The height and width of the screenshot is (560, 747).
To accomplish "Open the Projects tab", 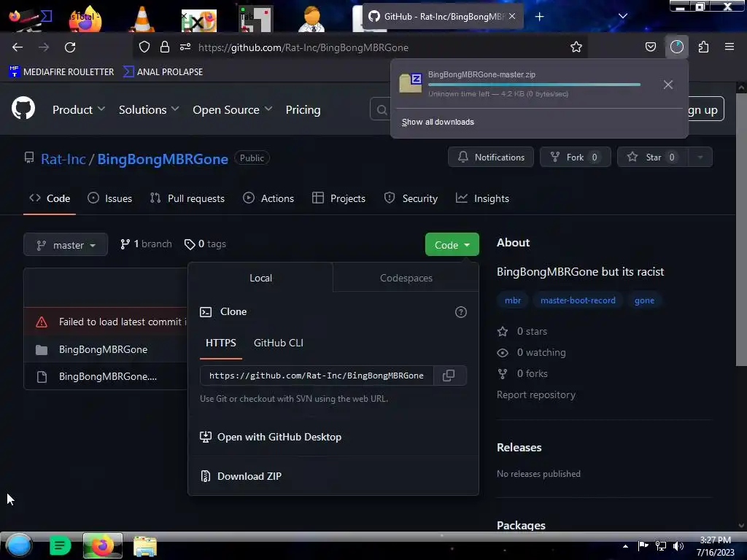I will pyautogui.click(x=338, y=198).
